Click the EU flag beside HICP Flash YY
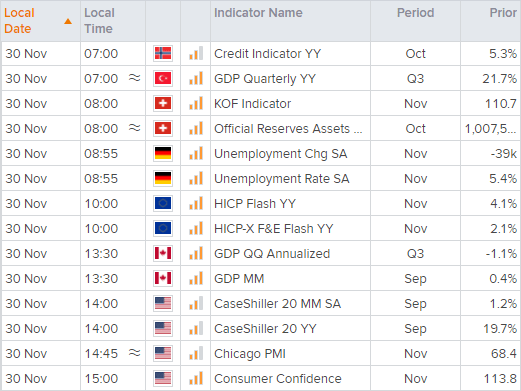The height and width of the screenshot is (391, 521). pyautogui.click(x=163, y=204)
